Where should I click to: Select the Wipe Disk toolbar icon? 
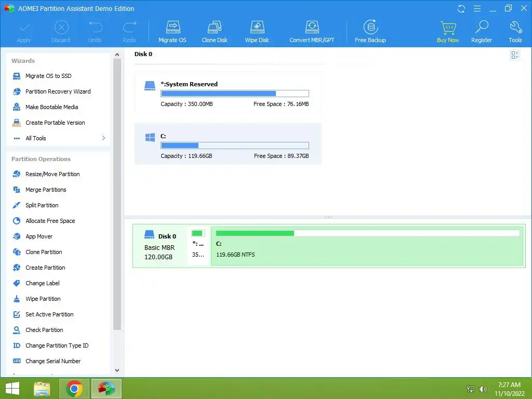257,32
